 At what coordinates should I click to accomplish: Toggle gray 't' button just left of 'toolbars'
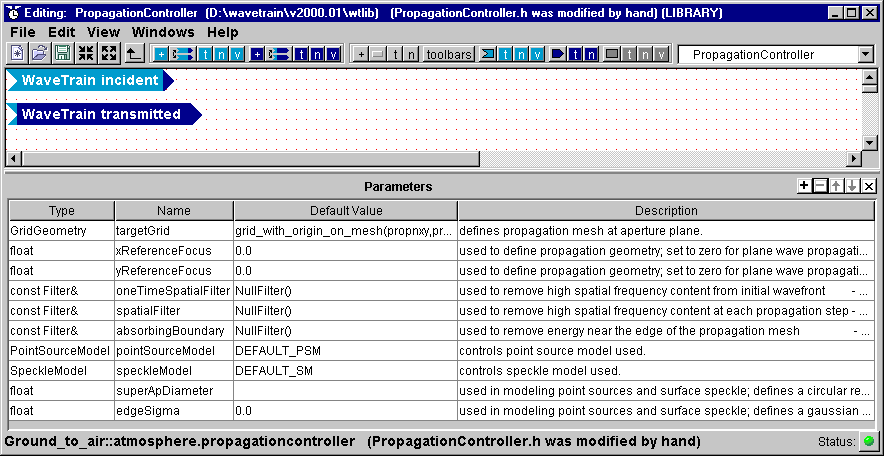(396, 54)
